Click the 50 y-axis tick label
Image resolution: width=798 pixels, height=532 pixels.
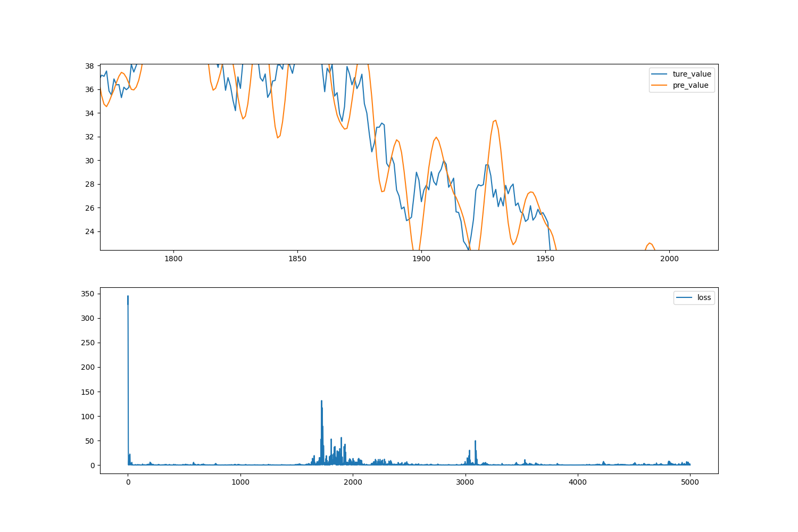click(90, 441)
